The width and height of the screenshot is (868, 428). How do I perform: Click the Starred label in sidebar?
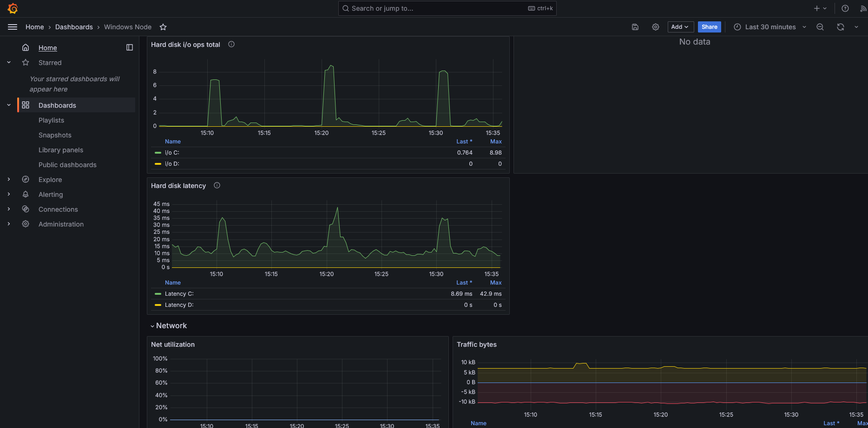(x=50, y=62)
